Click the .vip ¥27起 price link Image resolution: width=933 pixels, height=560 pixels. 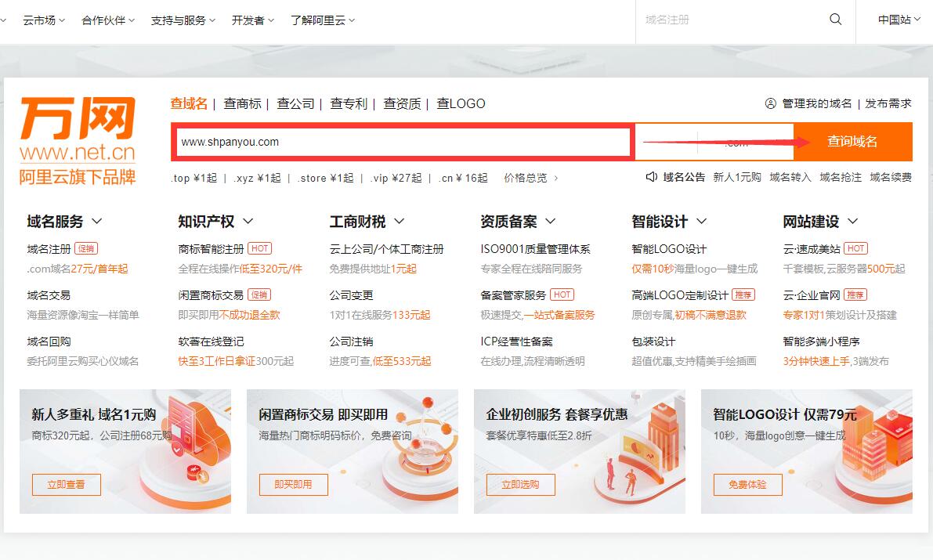(396, 178)
